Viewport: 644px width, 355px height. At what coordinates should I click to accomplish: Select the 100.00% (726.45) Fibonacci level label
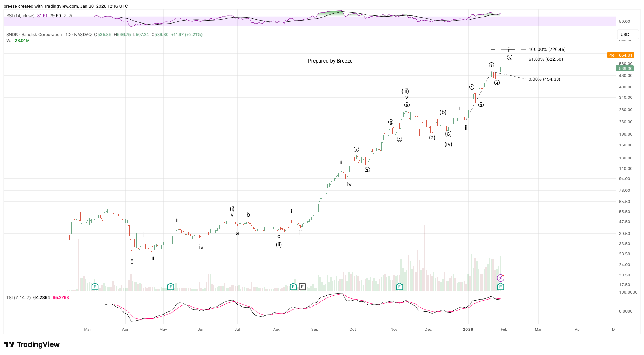[x=547, y=50]
